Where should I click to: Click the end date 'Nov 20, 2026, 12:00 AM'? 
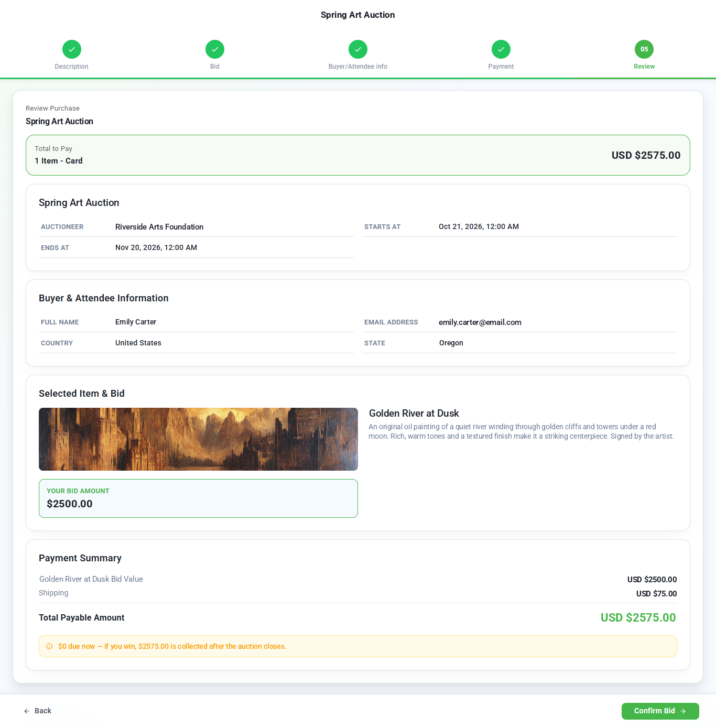pyautogui.click(x=156, y=247)
